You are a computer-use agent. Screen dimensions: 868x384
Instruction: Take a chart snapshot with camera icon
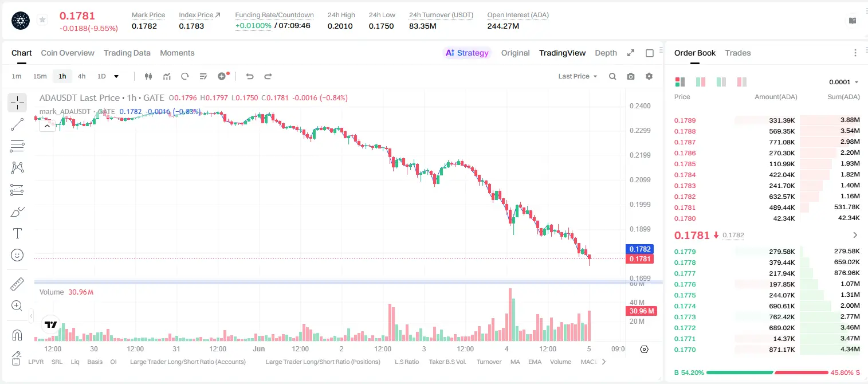(x=631, y=76)
